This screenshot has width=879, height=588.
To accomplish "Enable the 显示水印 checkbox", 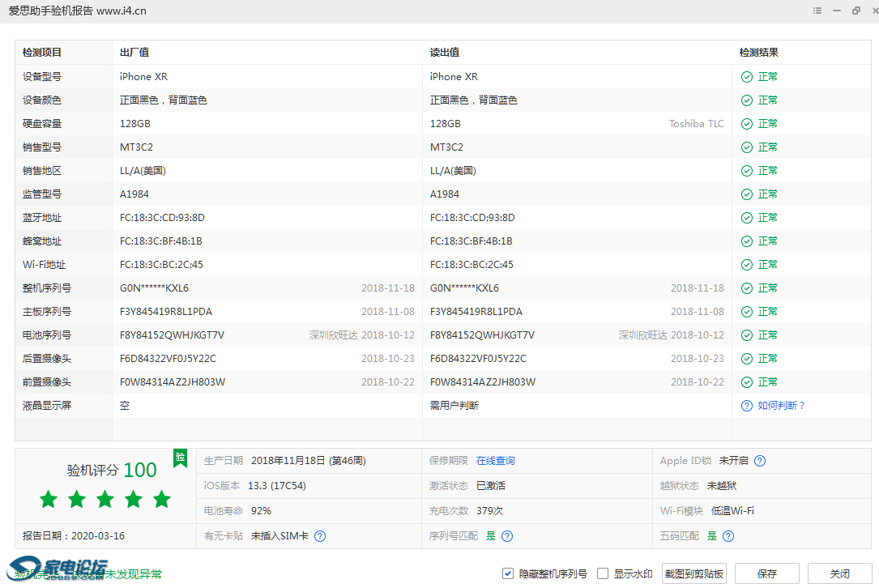I will pyautogui.click(x=603, y=573).
